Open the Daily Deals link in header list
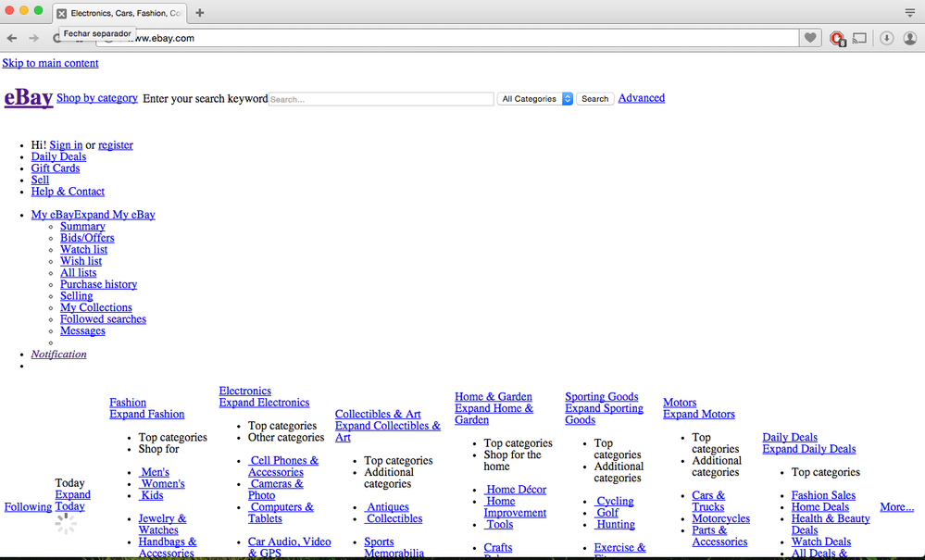This screenshot has height=560, width=925. (58, 156)
